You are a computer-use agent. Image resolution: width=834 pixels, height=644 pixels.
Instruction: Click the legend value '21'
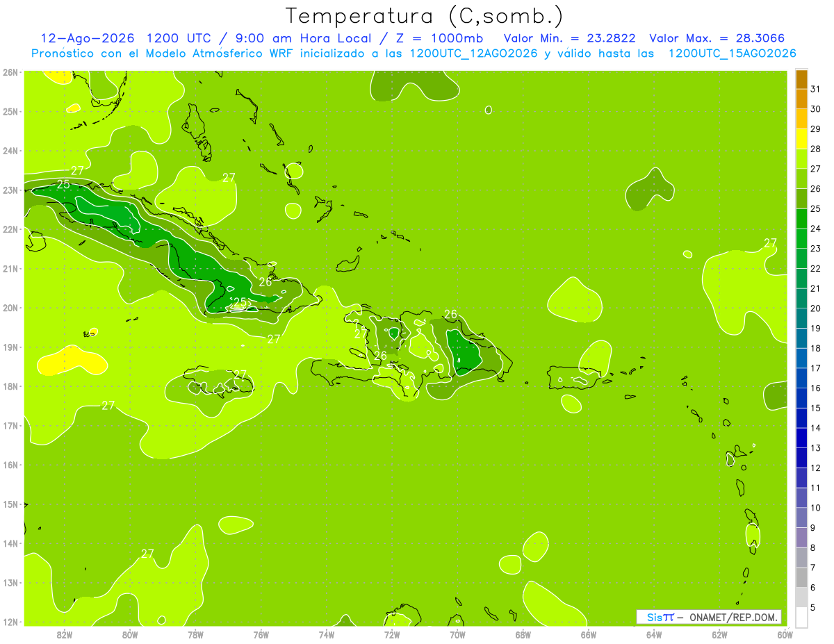[816, 288]
